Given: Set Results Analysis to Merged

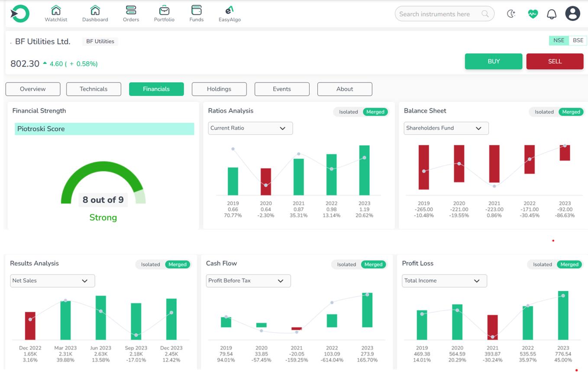Looking at the screenshot, I should click(x=178, y=264).
